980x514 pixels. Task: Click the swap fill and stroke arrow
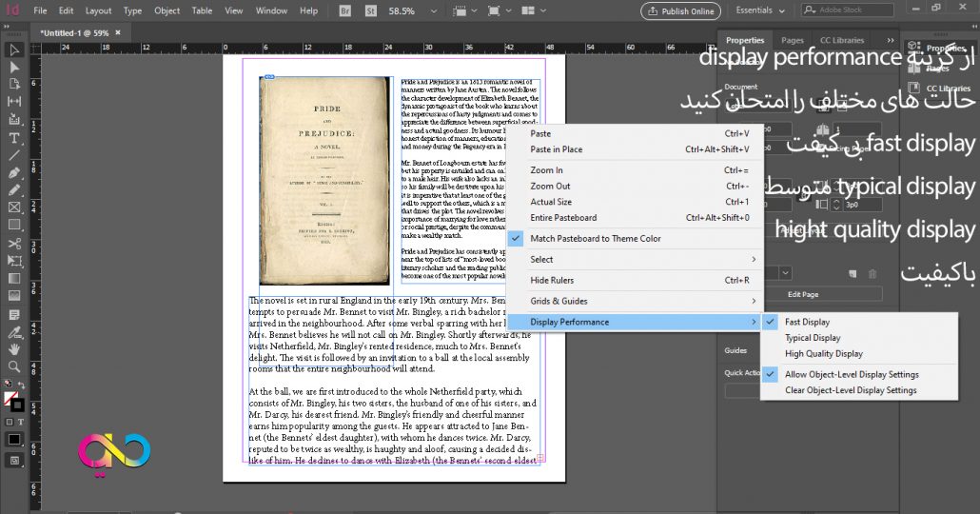(22, 385)
